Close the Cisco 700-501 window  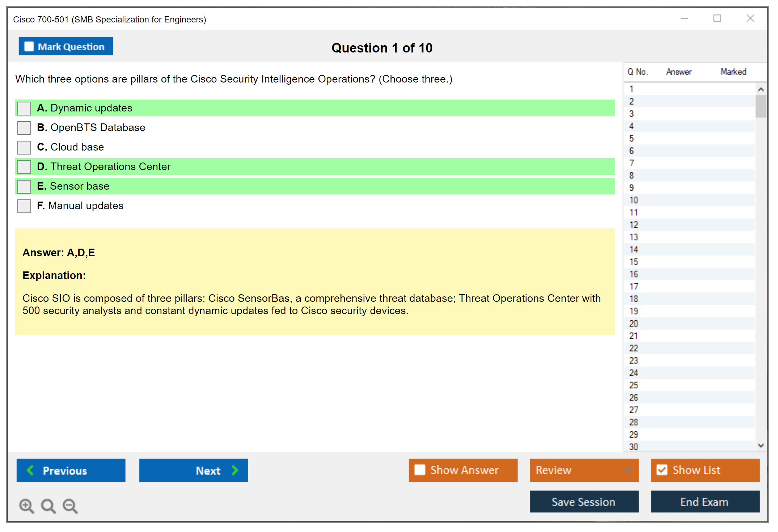(750, 18)
